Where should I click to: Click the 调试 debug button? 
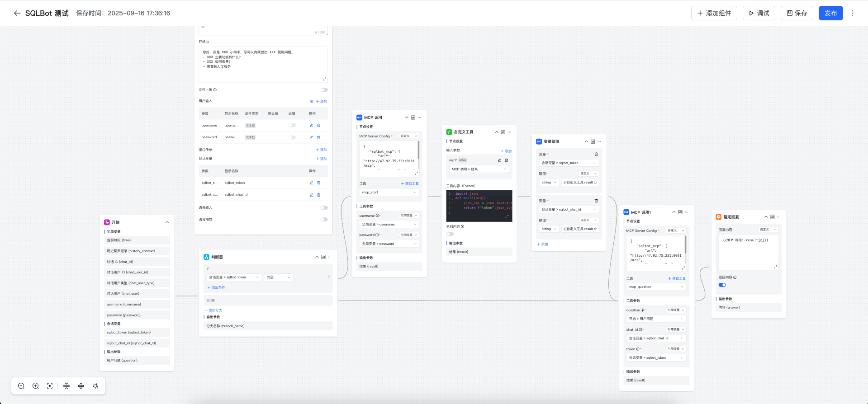click(759, 13)
